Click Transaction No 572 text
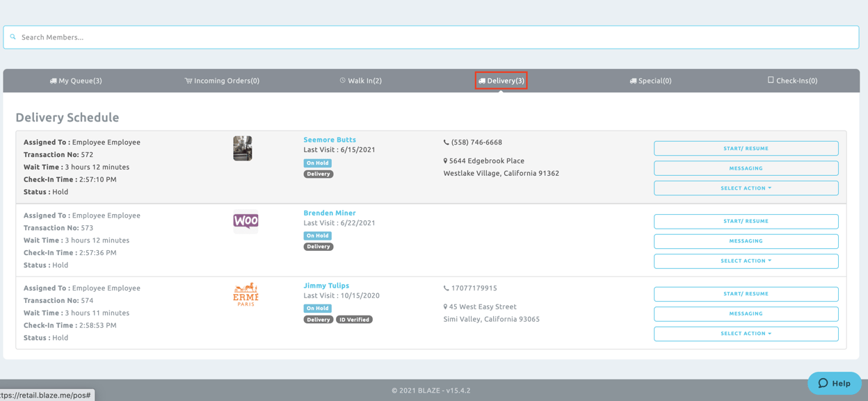The height and width of the screenshot is (401, 868). [x=58, y=155]
